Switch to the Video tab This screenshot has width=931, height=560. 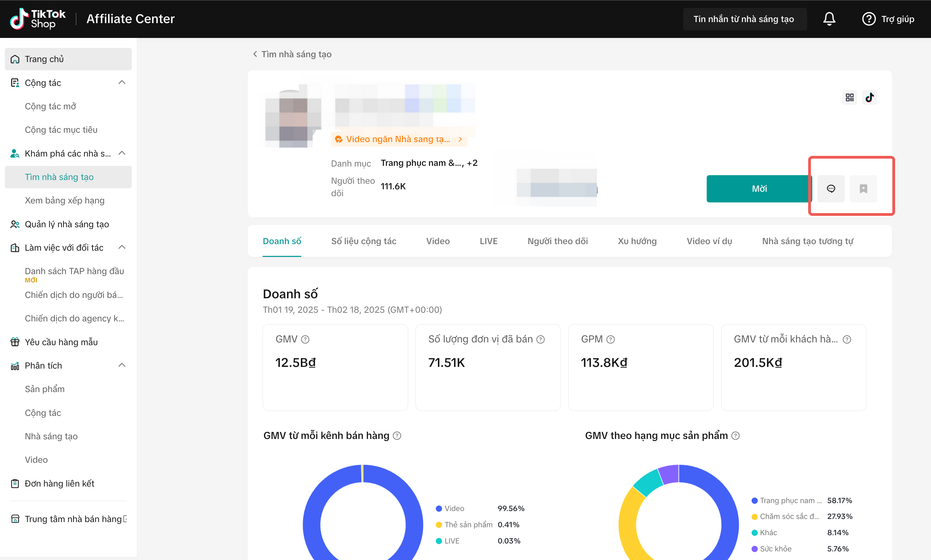[438, 241]
